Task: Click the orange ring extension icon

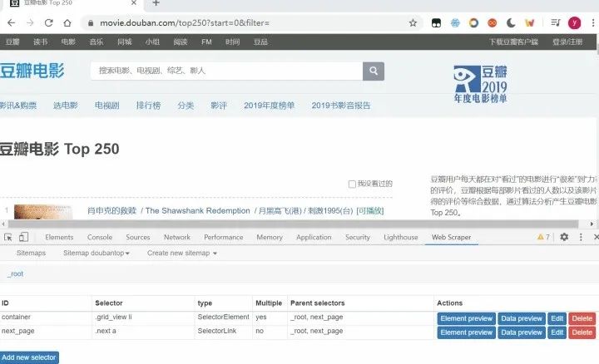Action: point(473,23)
